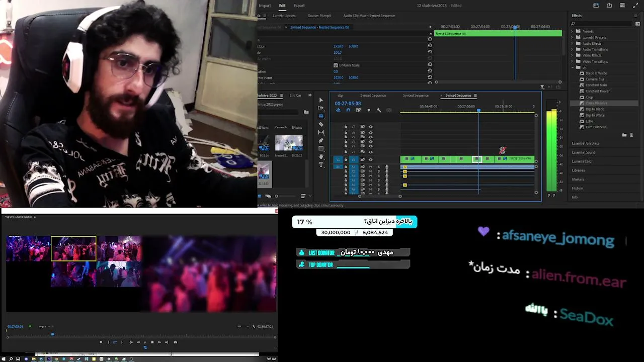
Task: Toggle V7 track output eye
Action: pyautogui.click(x=371, y=127)
